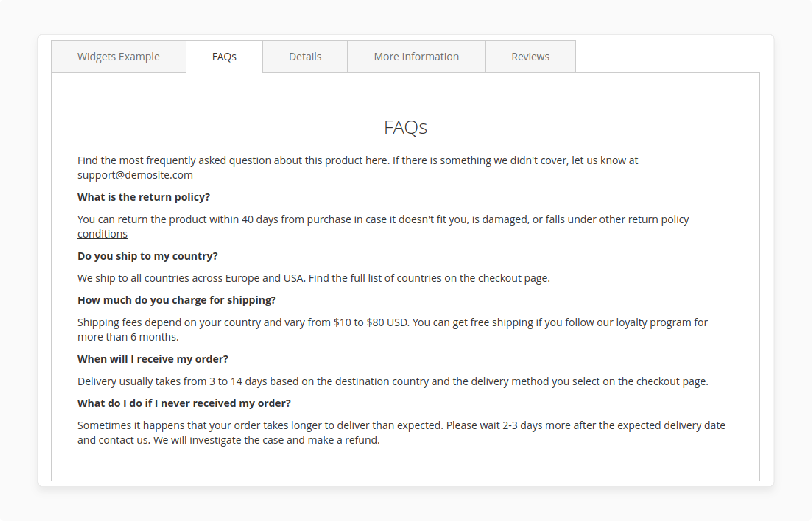Follow the return policy conditions link
Image resolution: width=812 pixels, height=521 pixels.
click(x=658, y=219)
